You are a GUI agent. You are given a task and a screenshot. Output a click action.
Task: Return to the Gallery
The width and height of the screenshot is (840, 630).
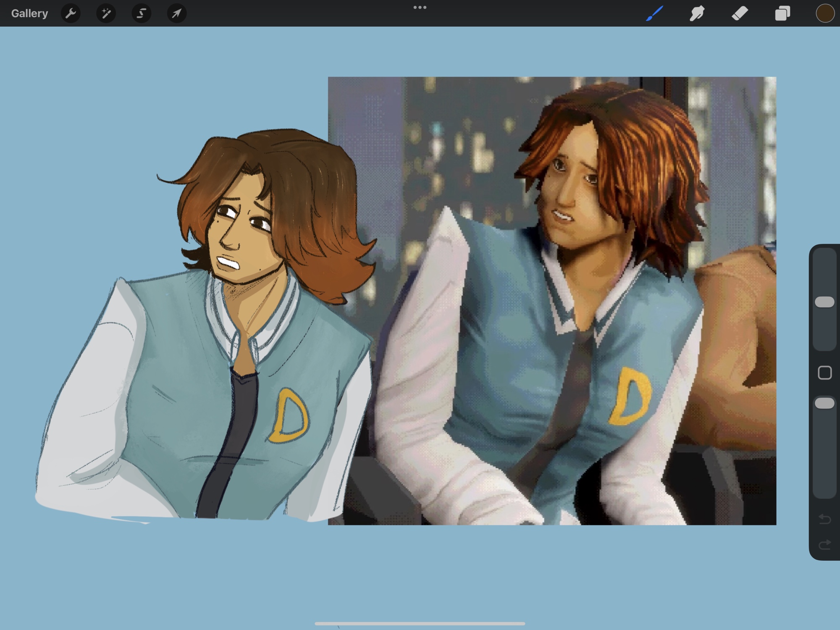29,13
